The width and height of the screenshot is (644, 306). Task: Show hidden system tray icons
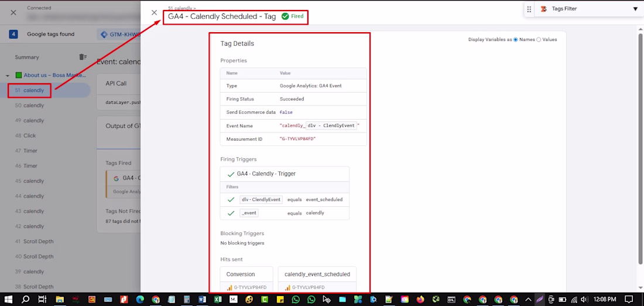(x=528, y=300)
